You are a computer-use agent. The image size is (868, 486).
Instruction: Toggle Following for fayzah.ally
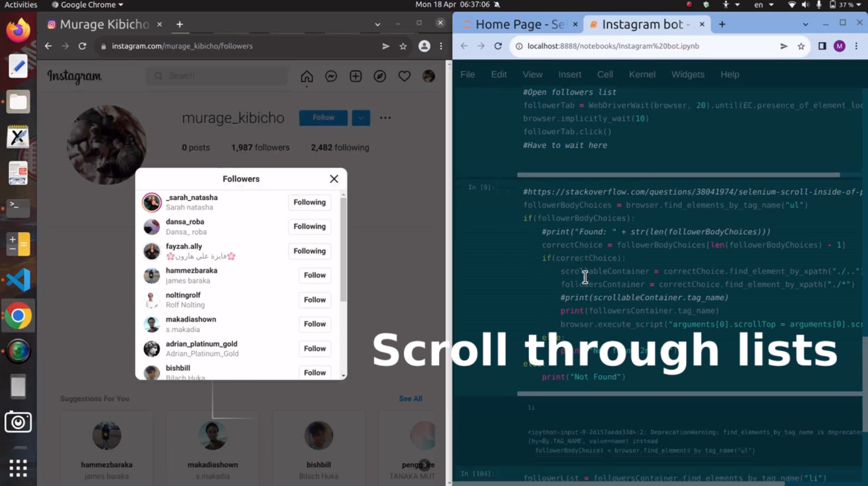click(x=309, y=251)
